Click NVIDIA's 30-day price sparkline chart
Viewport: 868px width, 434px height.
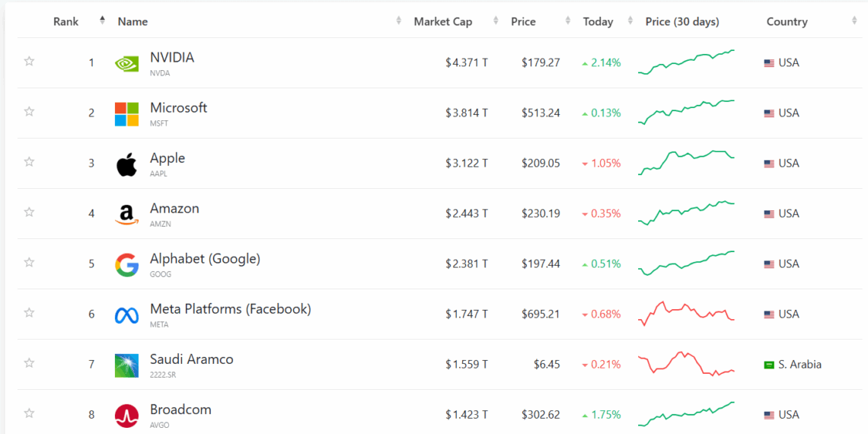click(686, 62)
